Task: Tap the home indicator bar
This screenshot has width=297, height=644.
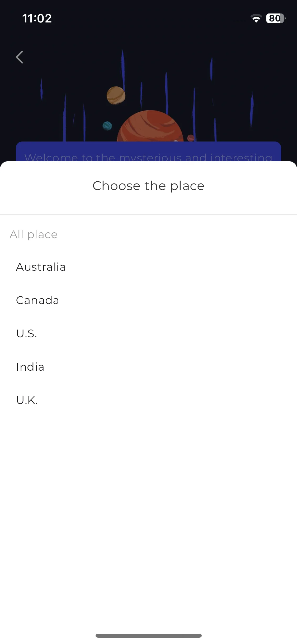Action: click(x=148, y=636)
